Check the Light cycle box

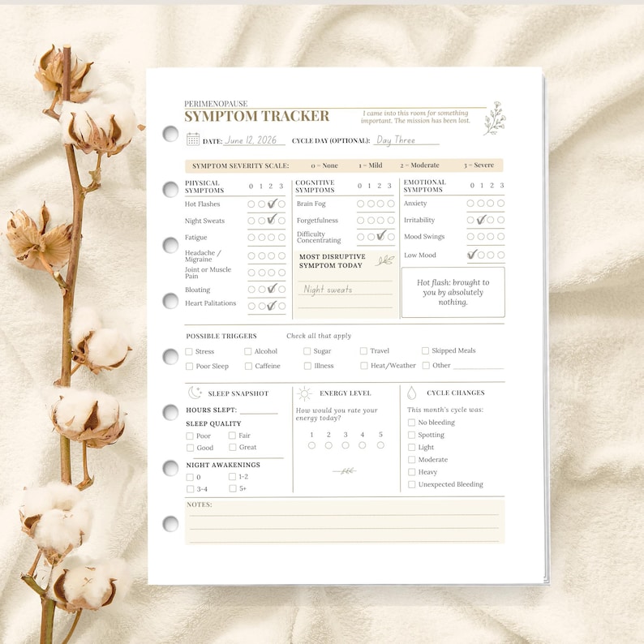pyautogui.click(x=411, y=447)
